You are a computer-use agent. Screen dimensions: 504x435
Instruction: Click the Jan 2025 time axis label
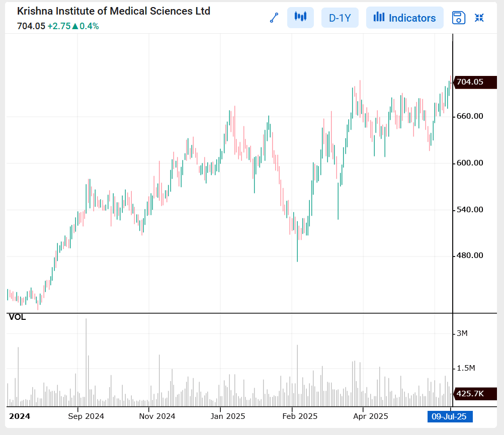click(x=227, y=416)
